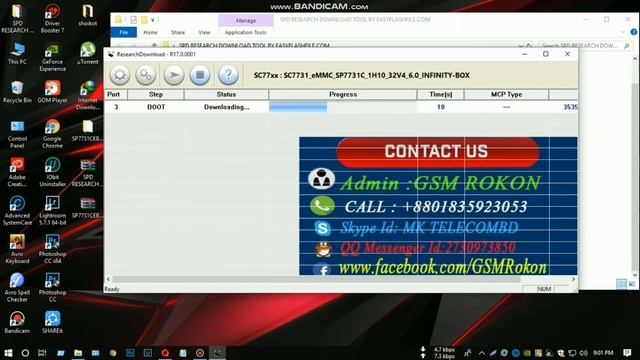640x360 pixels.
Task: Click the File Explorer search box
Action: pos(584,46)
